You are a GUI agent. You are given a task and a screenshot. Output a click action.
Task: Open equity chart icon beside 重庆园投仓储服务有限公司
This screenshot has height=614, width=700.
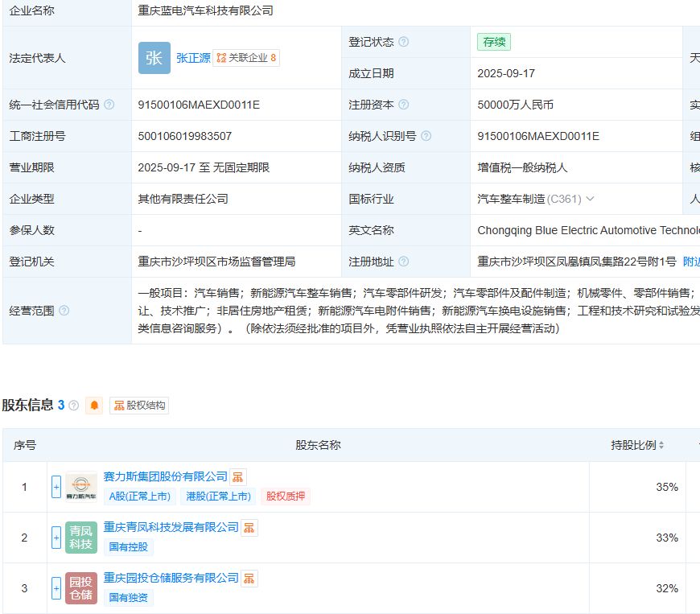click(x=249, y=579)
